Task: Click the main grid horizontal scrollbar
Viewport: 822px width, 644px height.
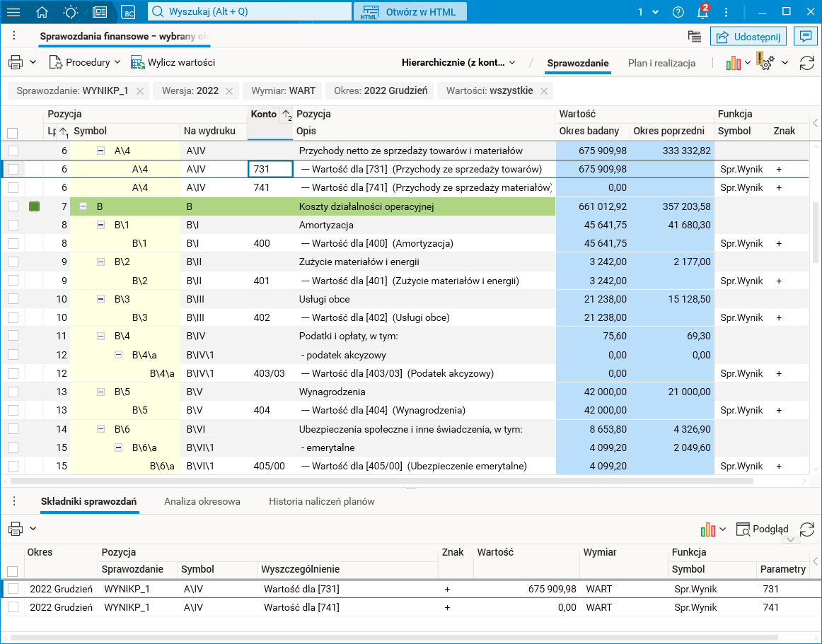Action: coord(382,481)
